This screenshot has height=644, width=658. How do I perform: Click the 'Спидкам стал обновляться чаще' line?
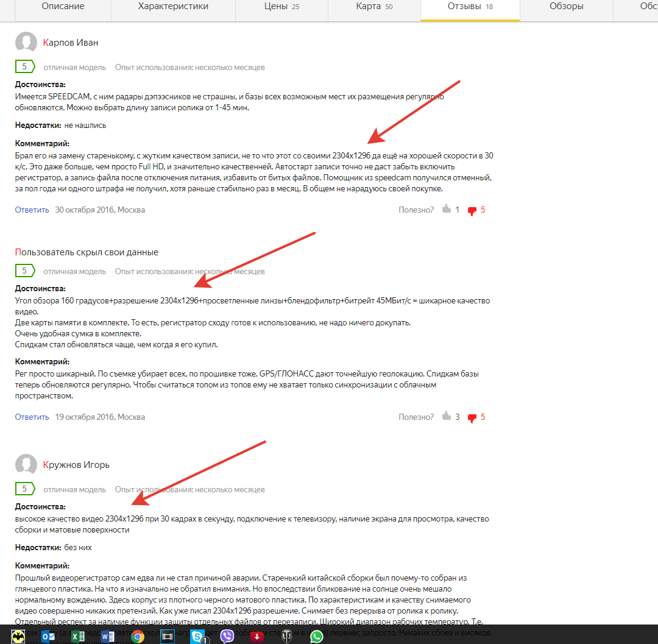(x=116, y=344)
